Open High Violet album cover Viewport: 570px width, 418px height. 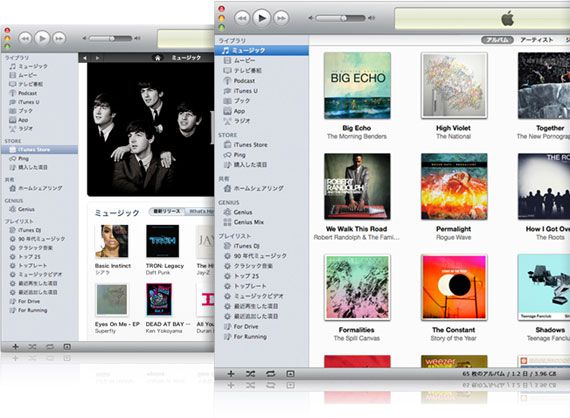click(x=454, y=85)
